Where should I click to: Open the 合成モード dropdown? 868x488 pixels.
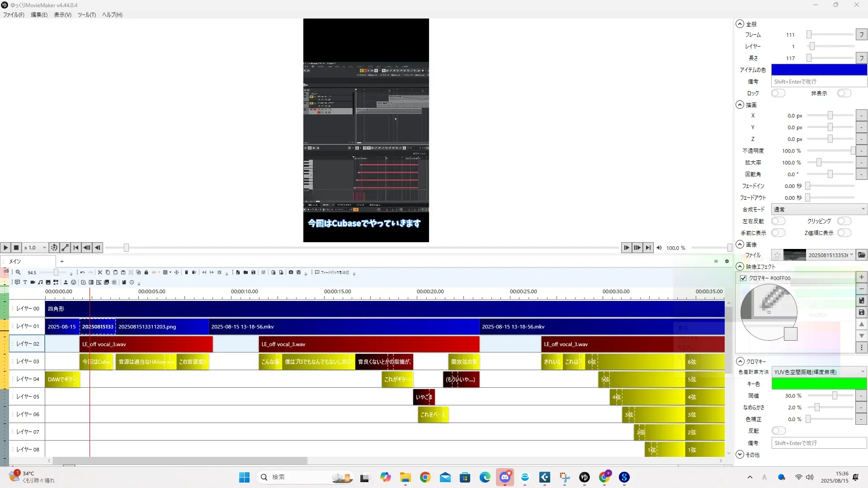(819, 209)
